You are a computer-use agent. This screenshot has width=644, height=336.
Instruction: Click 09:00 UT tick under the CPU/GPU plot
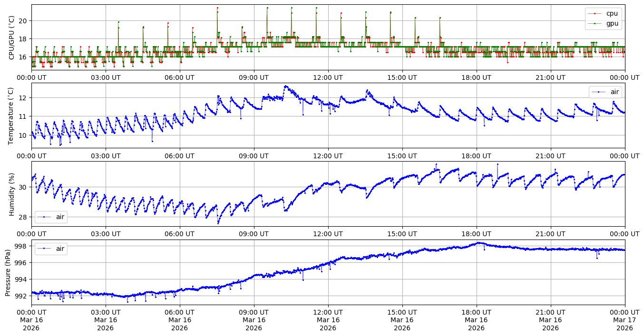coord(254,77)
